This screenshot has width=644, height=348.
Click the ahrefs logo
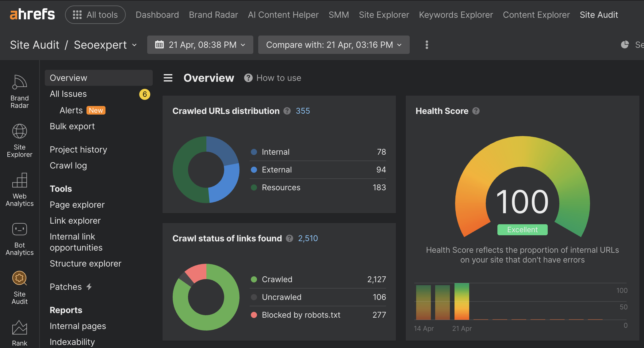(x=32, y=14)
